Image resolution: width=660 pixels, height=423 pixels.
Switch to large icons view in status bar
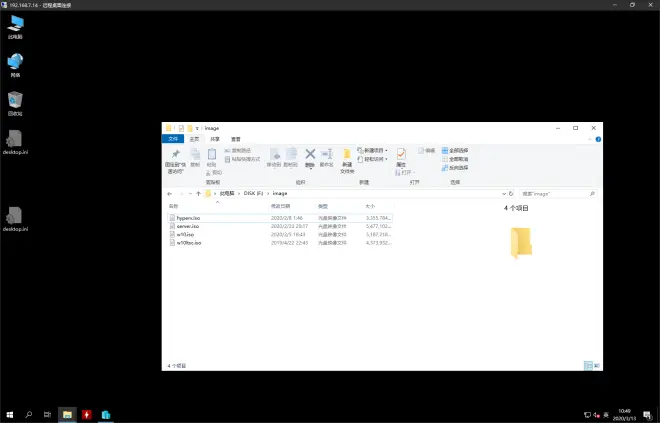tap(597, 366)
